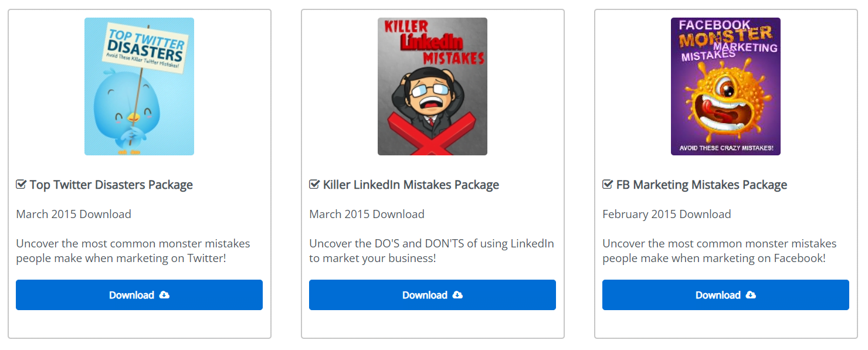Click checkmark icon beside FB Marketing Mistakes Package
This screenshot has height=350, width=868.
pyautogui.click(x=608, y=185)
